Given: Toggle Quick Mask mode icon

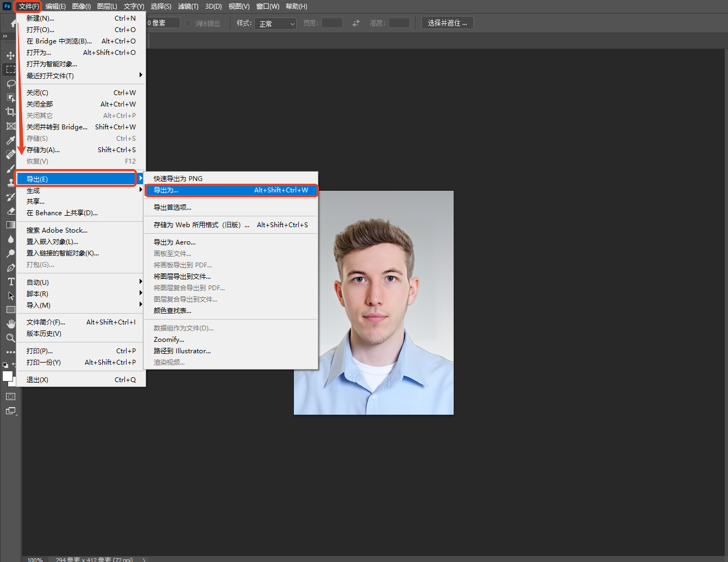Looking at the screenshot, I should coord(10,396).
